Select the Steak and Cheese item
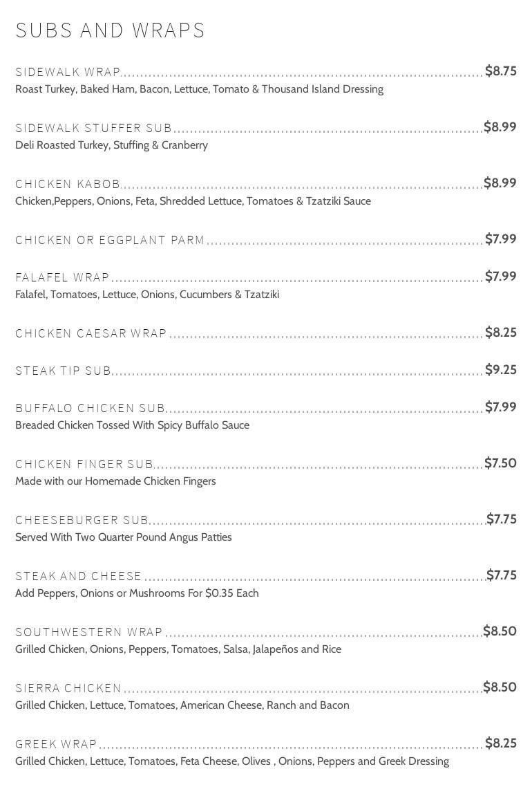Screen dimensions: 532x789 pyautogui.click(x=78, y=576)
